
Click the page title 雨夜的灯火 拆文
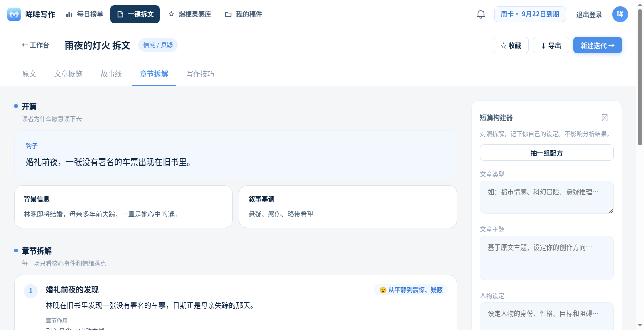tap(98, 45)
